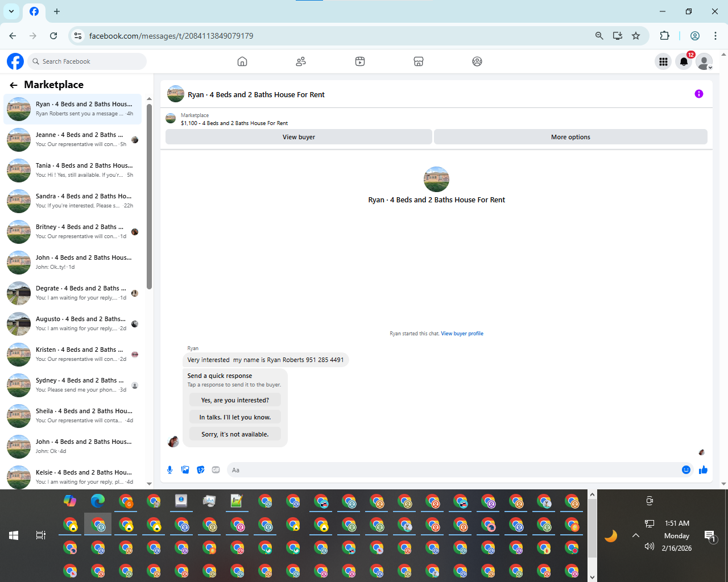Screen dimensions: 728x582
Task: Show hidden system tray icons chevron
Action: (636, 535)
